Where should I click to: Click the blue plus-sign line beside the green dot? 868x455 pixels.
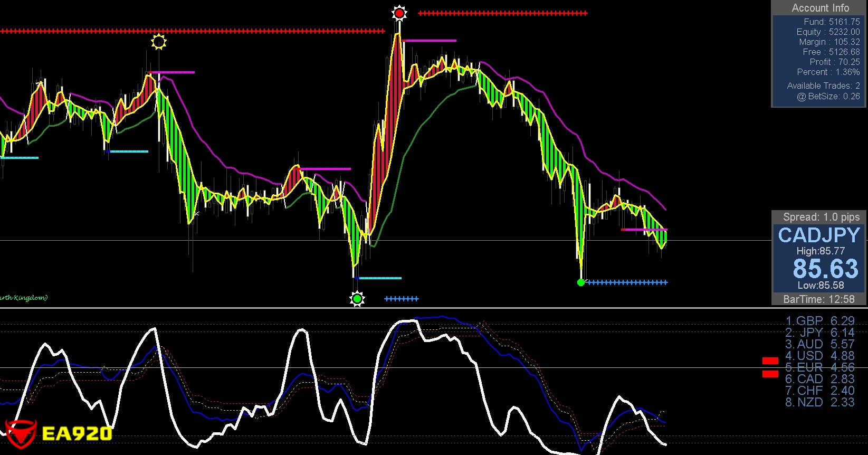point(627,282)
